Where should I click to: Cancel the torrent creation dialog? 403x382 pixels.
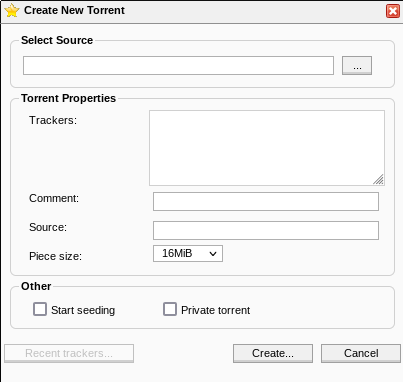point(361,353)
